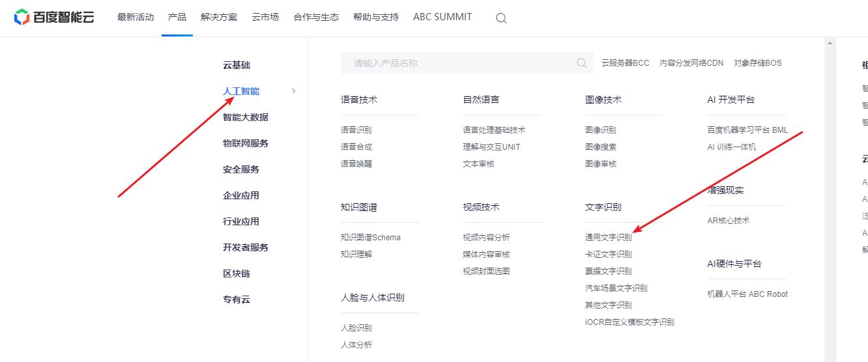Open the 帮助与支持 menu

click(x=376, y=17)
